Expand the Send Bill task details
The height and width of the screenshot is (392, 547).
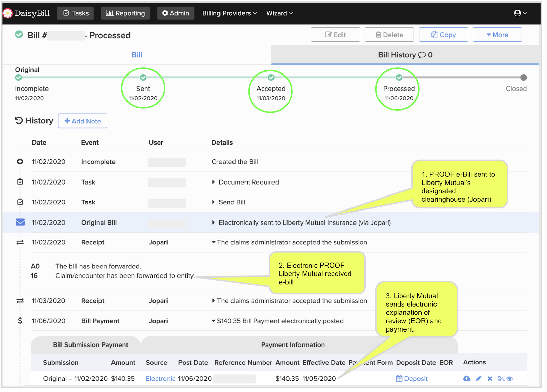pos(213,202)
